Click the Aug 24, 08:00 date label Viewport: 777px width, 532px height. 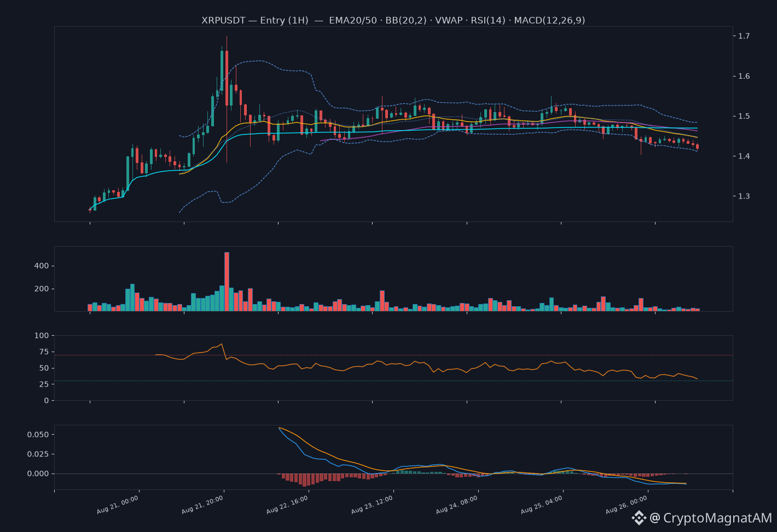456,505
